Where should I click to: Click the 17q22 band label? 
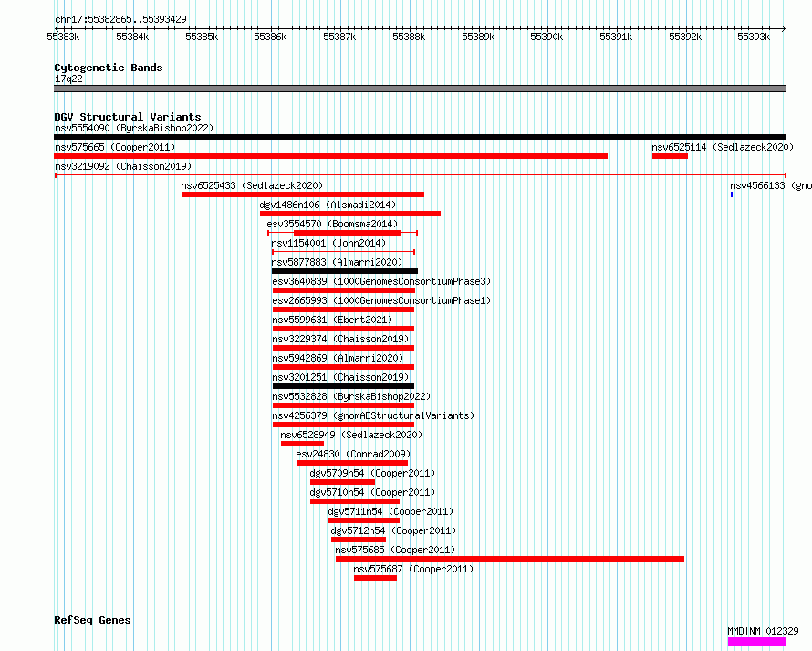[68, 79]
